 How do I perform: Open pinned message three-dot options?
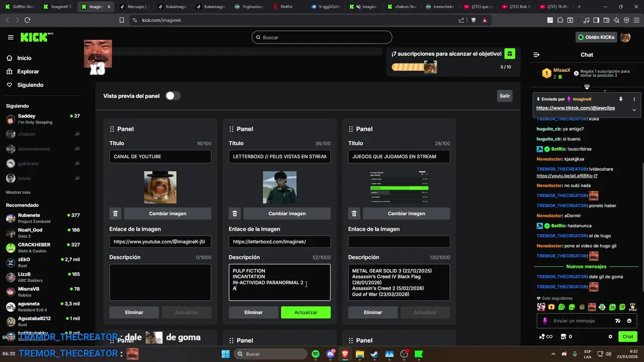[634, 99]
